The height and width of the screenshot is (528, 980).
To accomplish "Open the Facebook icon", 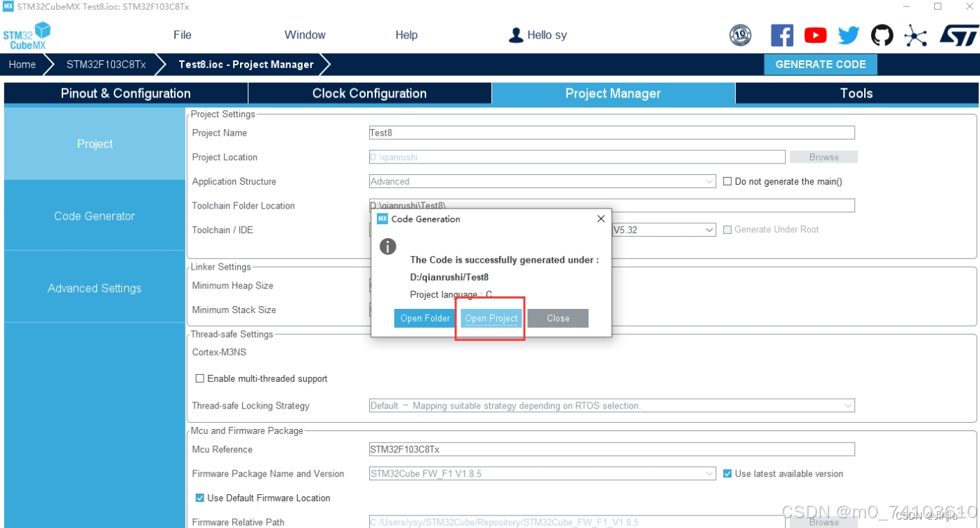I will tap(781, 35).
